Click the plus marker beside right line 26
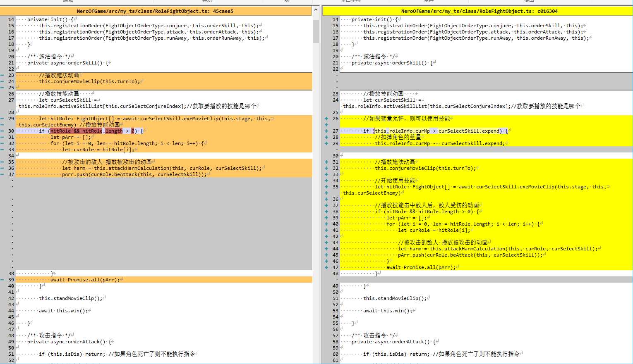Screen dimensions: 633x364 point(326,119)
